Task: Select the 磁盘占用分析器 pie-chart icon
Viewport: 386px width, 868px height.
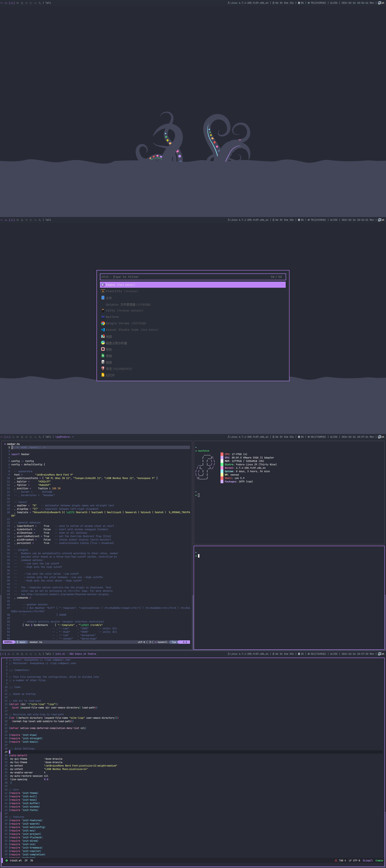Action: click(103, 343)
